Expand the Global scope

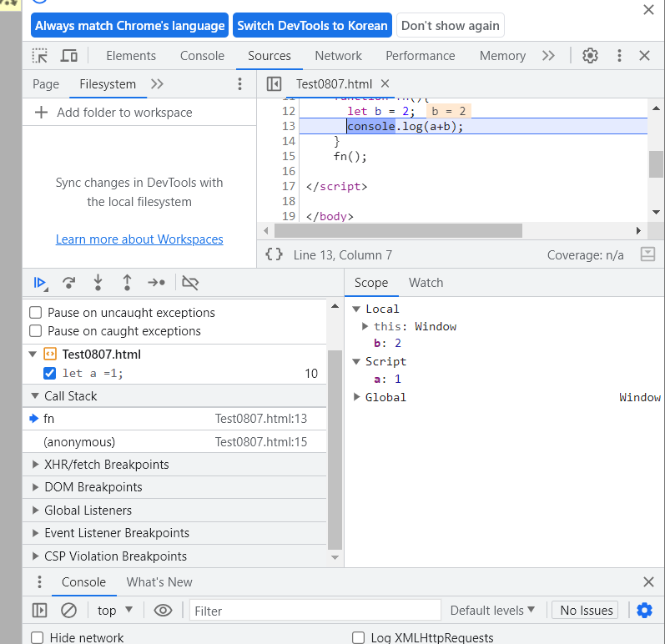(356, 397)
